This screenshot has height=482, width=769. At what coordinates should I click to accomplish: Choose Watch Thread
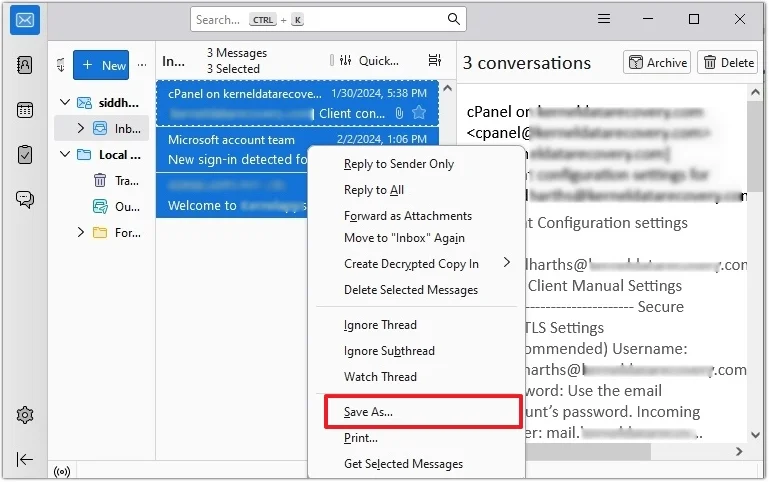point(380,377)
